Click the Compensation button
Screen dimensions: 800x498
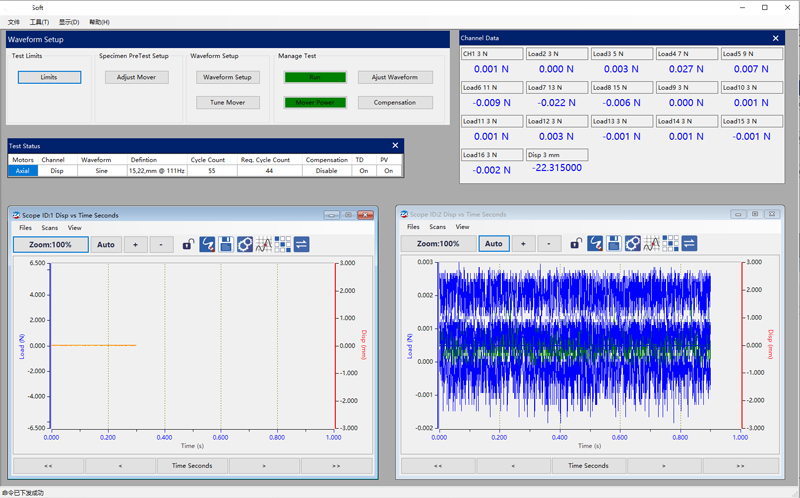point(395,102)
